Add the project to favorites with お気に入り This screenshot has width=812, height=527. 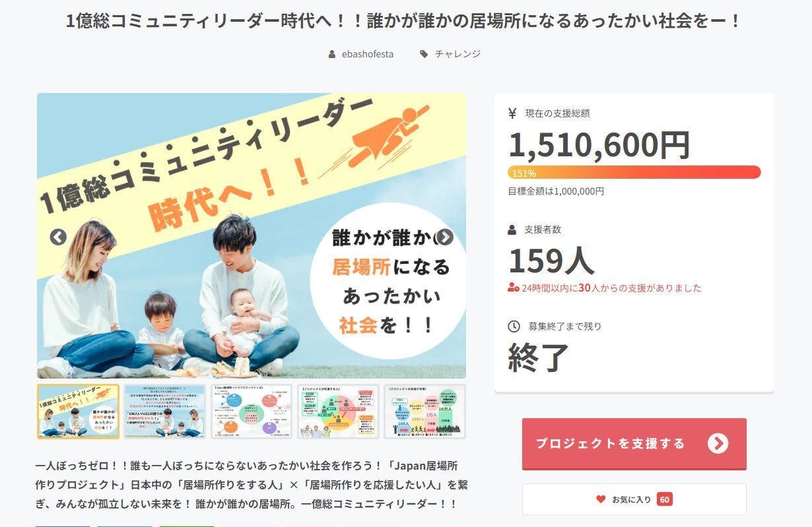(634, 499)
